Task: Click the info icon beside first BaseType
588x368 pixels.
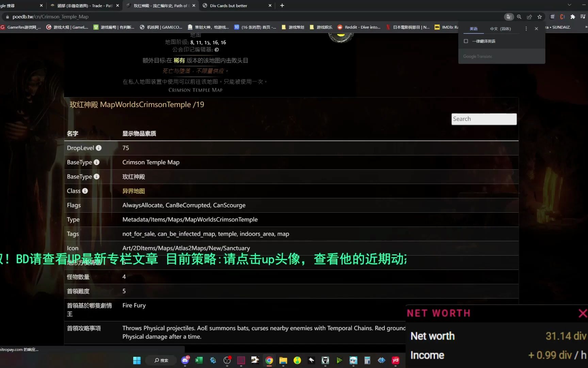Action: [97, 162]
